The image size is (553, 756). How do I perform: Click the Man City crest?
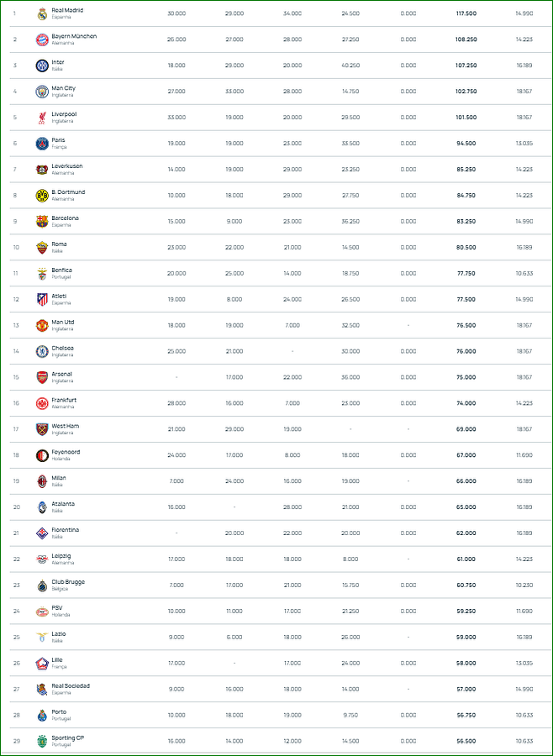coord(43,92)
